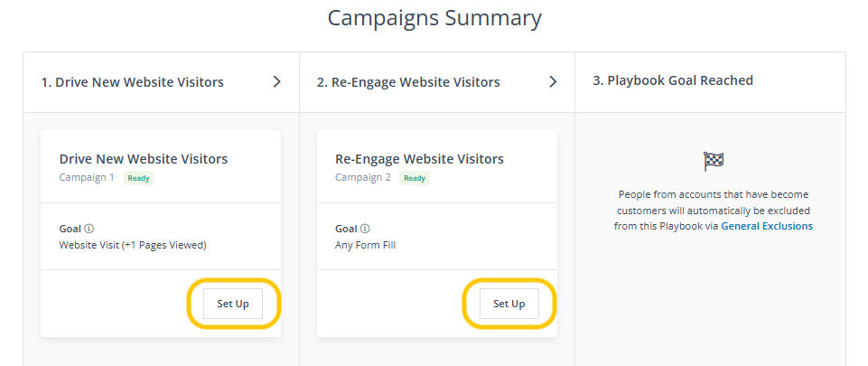Click the Campaign 2 label
Viewport: 868px width, 366px height.
(x=362, y=177)
